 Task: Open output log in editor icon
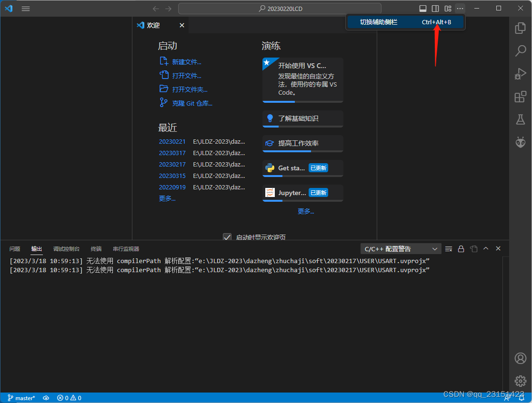(473, 249)
